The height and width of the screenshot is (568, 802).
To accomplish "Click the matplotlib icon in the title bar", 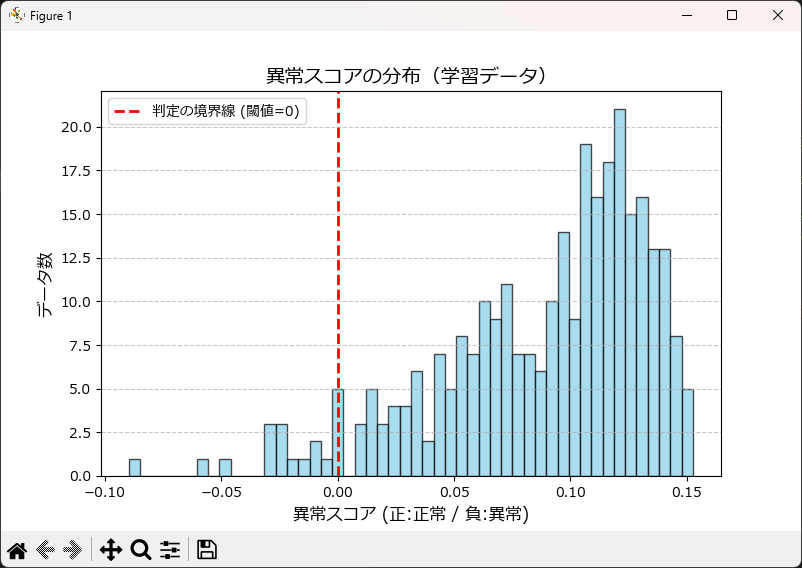I will click(16, 16).
